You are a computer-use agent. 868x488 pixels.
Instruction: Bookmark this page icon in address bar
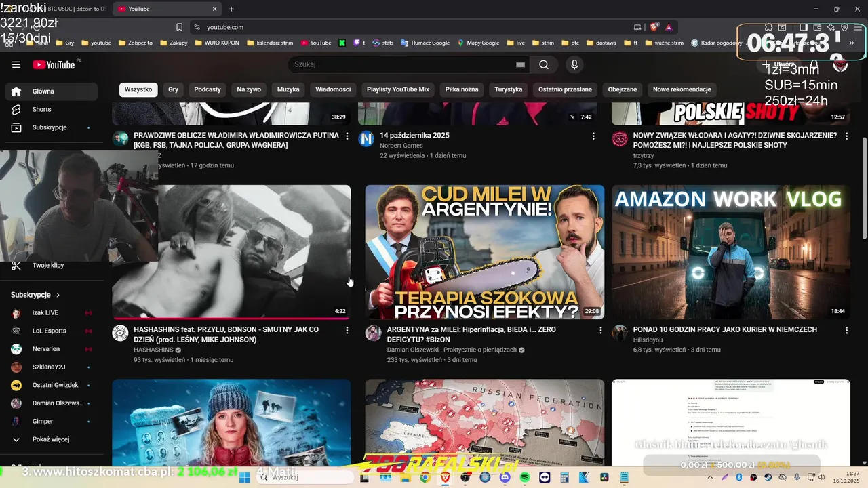179,27
